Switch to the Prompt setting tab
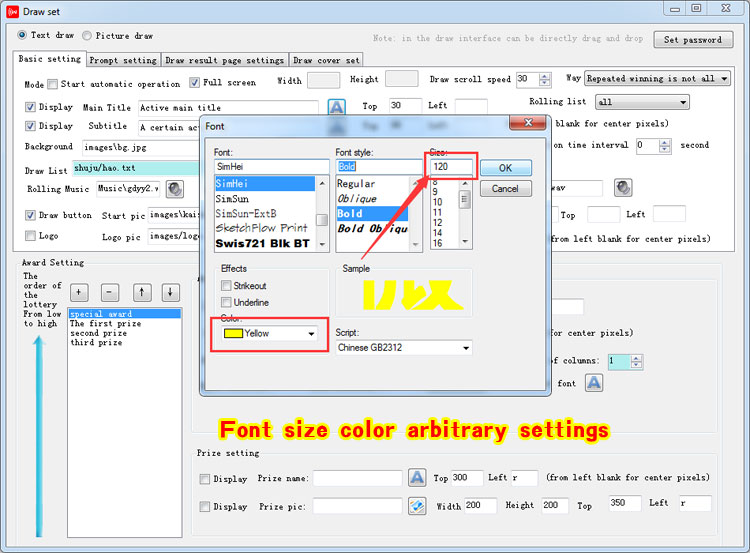The height and width of the screenshot is (553, 750). click(x=124, y=60)
